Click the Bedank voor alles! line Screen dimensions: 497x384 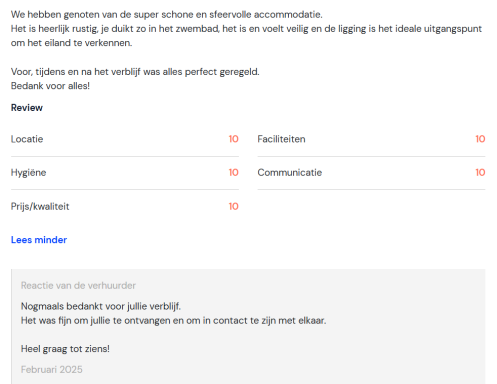pos(50,86)
